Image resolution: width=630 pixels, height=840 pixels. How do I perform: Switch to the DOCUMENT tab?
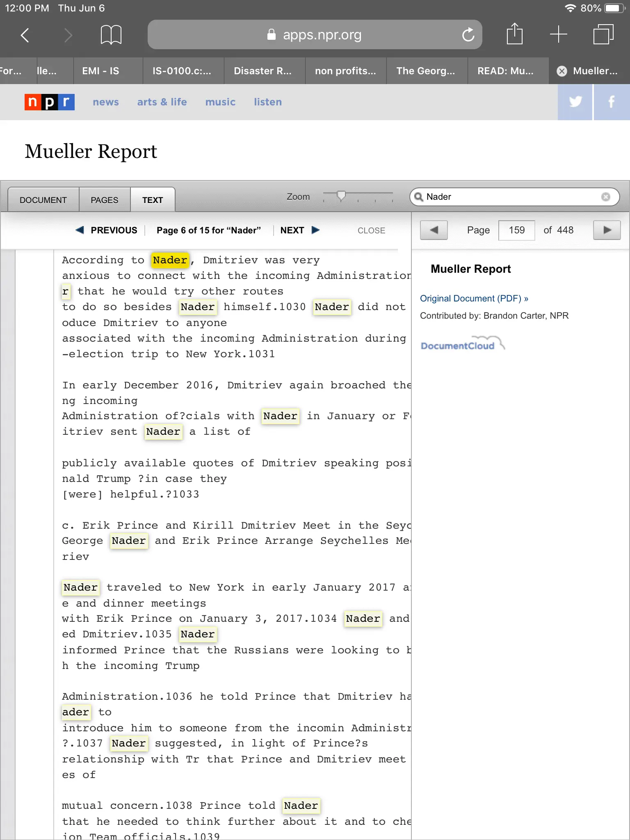[43, 200]
